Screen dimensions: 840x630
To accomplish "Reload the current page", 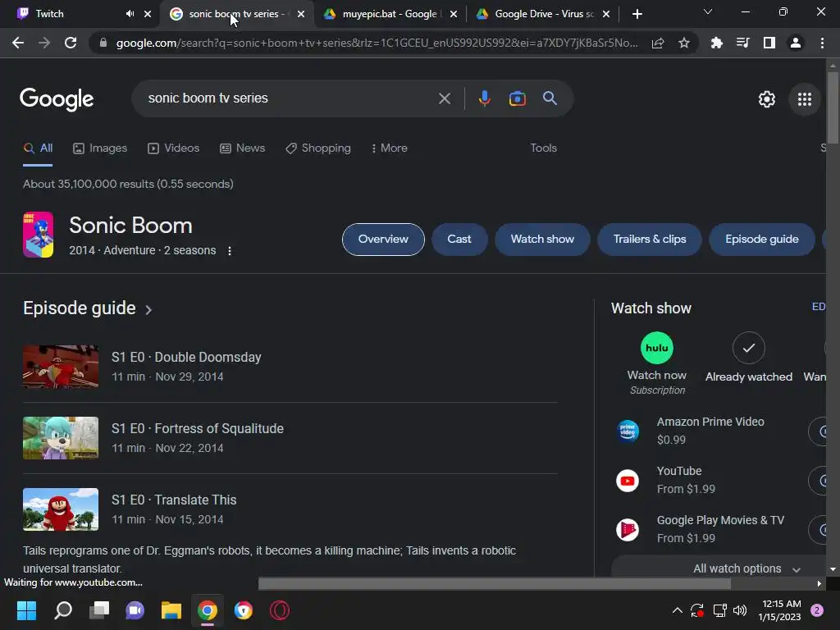I will click(x=71, y=43).
